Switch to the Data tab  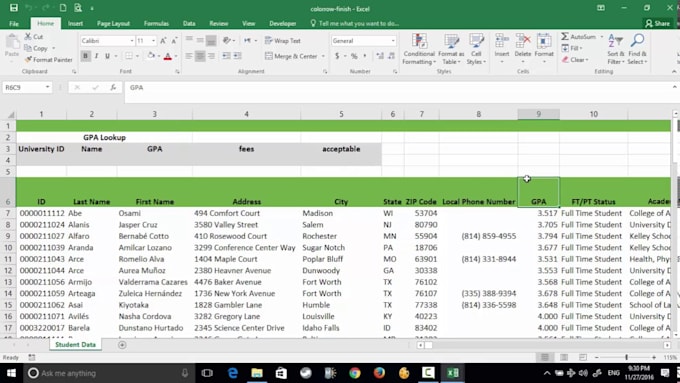point(189,23)
